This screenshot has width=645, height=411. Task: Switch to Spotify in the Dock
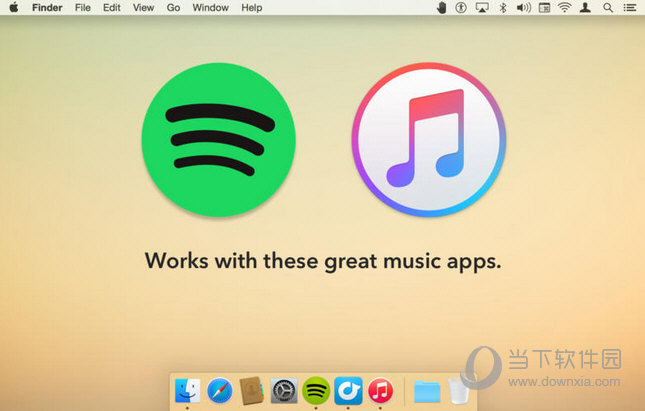[316, 390]
